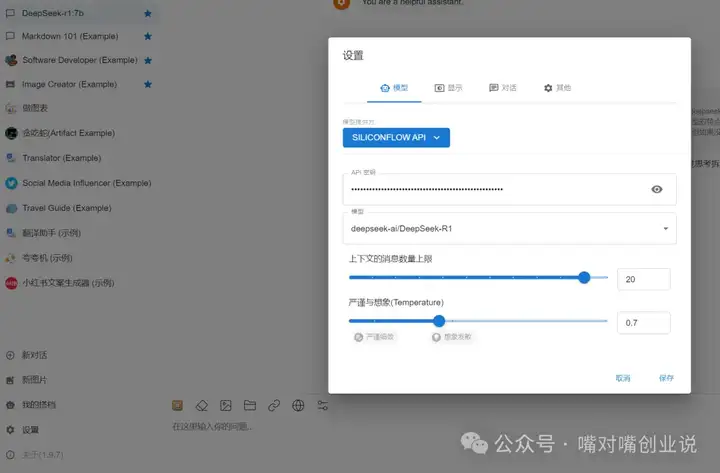Switch to the 模型 settings tab
Image resolution: width=720 pixels, height=473 pixels.
[394, 88]
